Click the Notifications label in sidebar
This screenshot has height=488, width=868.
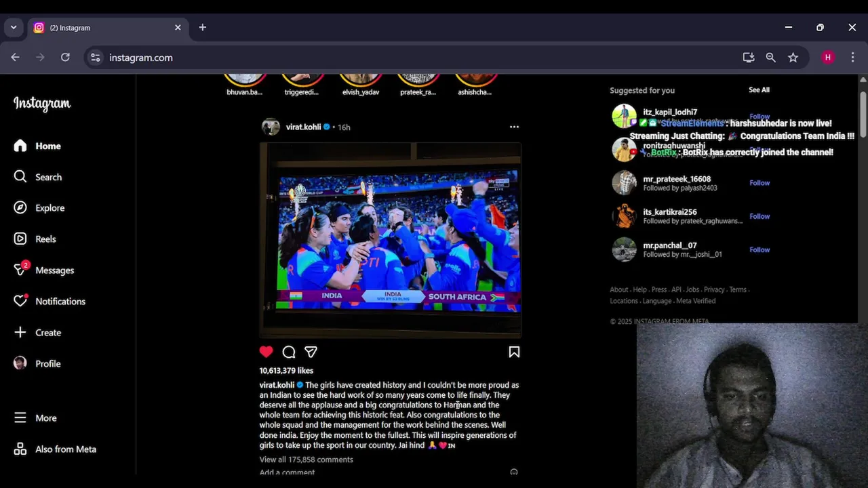pos(60,302)
